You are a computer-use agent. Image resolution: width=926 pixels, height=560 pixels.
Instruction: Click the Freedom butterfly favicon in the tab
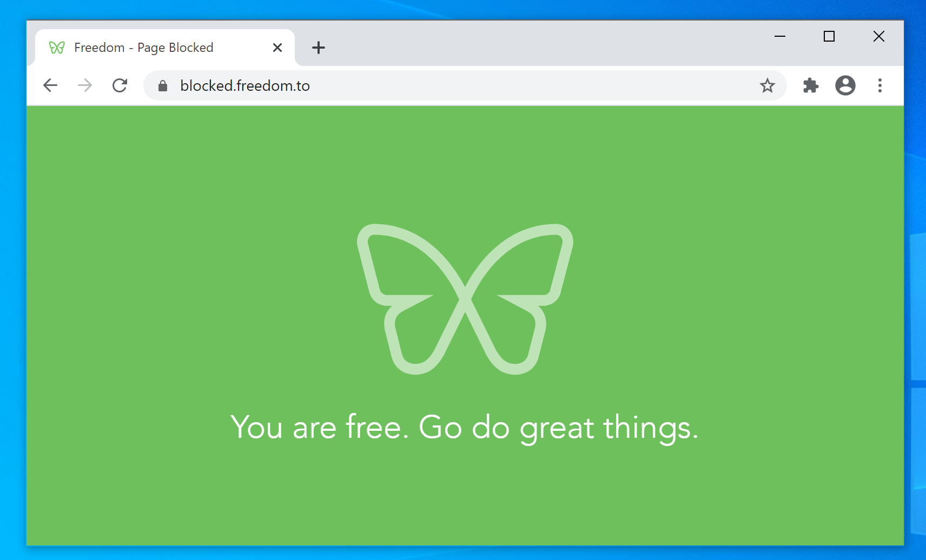[57, 48]
